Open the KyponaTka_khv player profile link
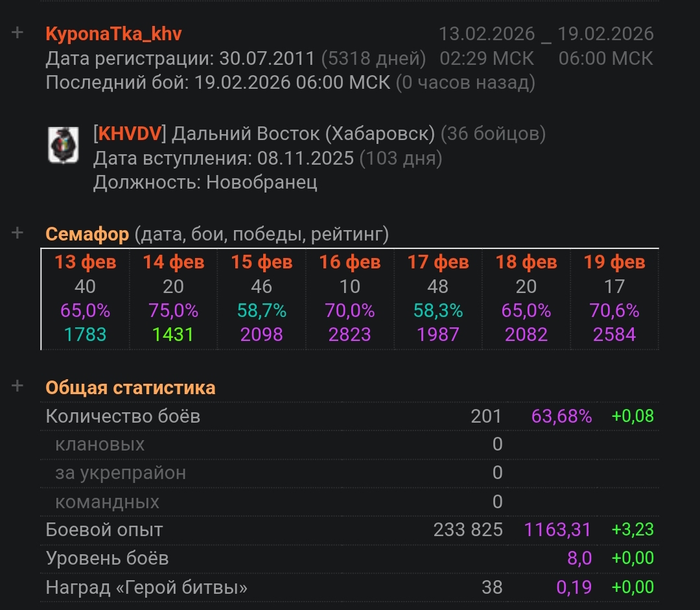700x610 pixels. pos(114,34)
